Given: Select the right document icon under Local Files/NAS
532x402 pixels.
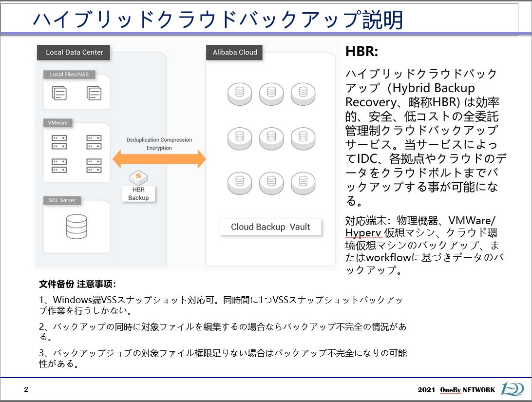Looking at the screenshot, I should [94, 93].
